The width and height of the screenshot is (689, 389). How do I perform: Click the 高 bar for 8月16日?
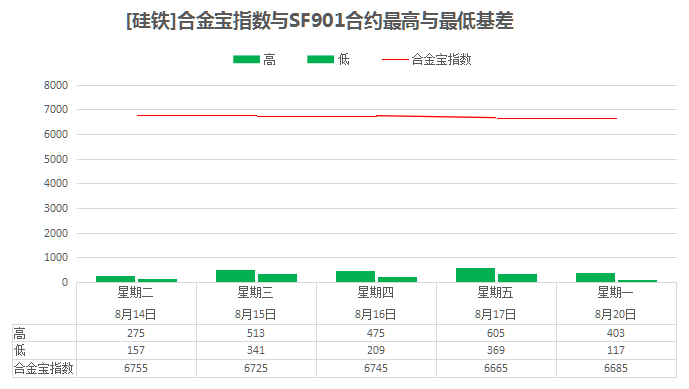click(355, 276)
